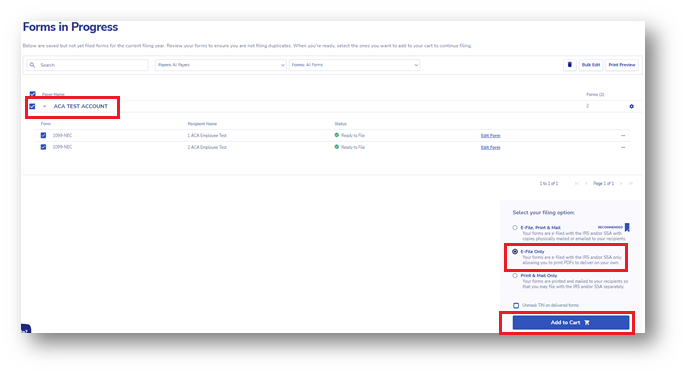This screenshot has height=375, width=687.
Task: Toggle the ACA TEST ACCOUNT payer checkbox
Action: tap(32, 106)
